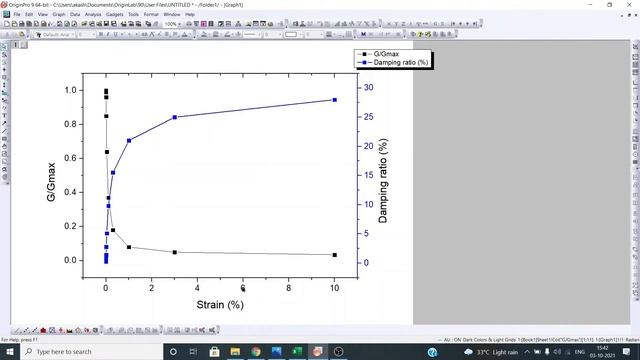Click the Type here to search box
This screenshot has width=640, height=360.
(x=91, y=351)
